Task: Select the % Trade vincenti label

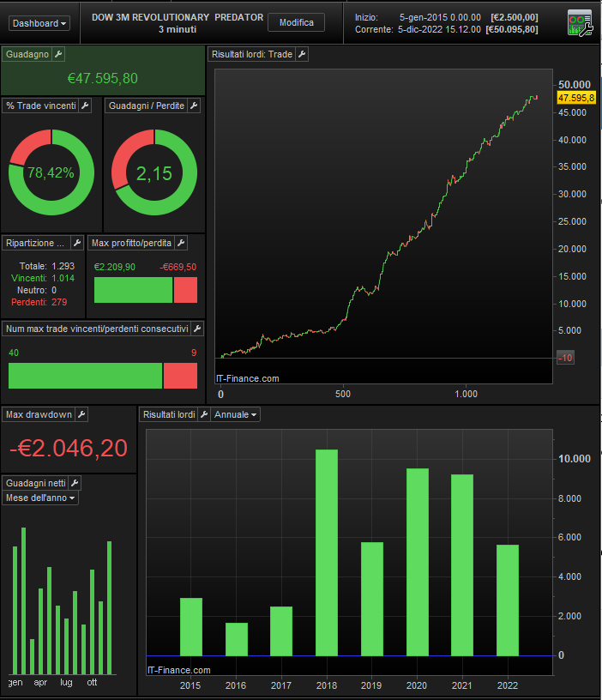Action: coord(40,106)
